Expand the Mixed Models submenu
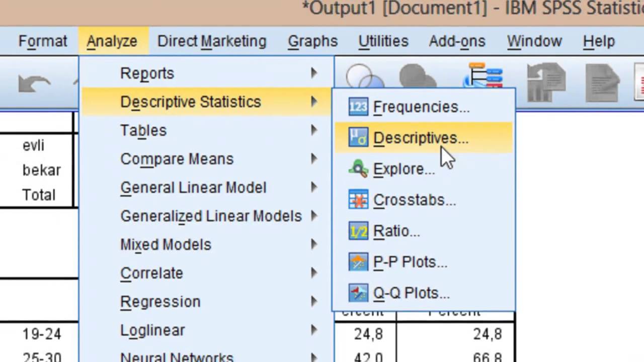Screen dimensions: 644x362 (206, 245)
